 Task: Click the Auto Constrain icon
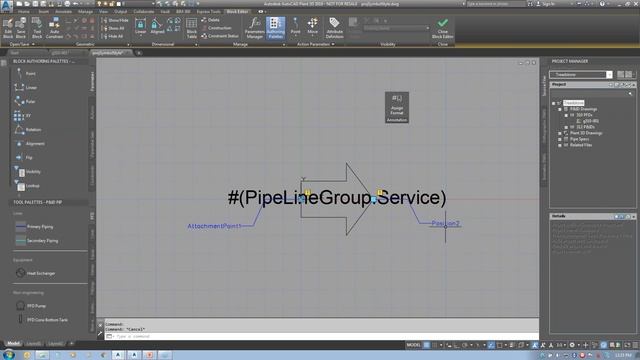click(54, 28)
